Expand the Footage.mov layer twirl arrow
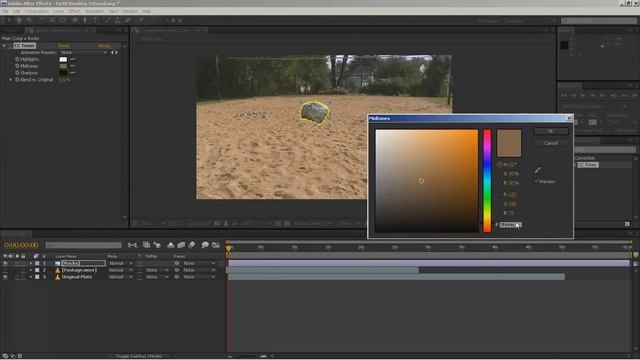The image size is (640, 360). (31, 270)
